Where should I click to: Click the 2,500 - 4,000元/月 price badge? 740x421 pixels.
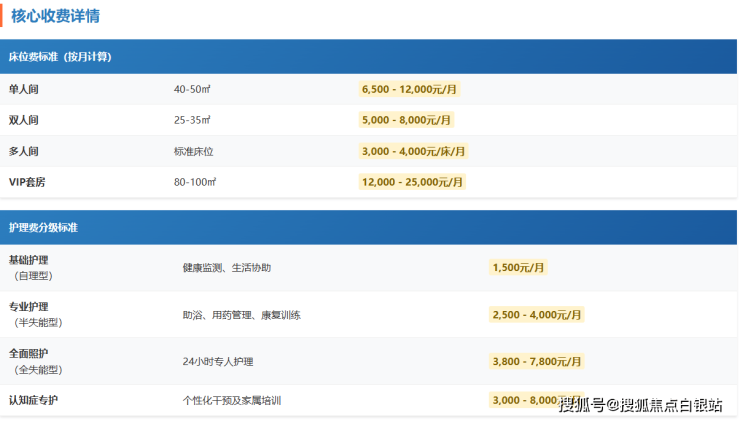pyautogui.click(x=536, y=314)
